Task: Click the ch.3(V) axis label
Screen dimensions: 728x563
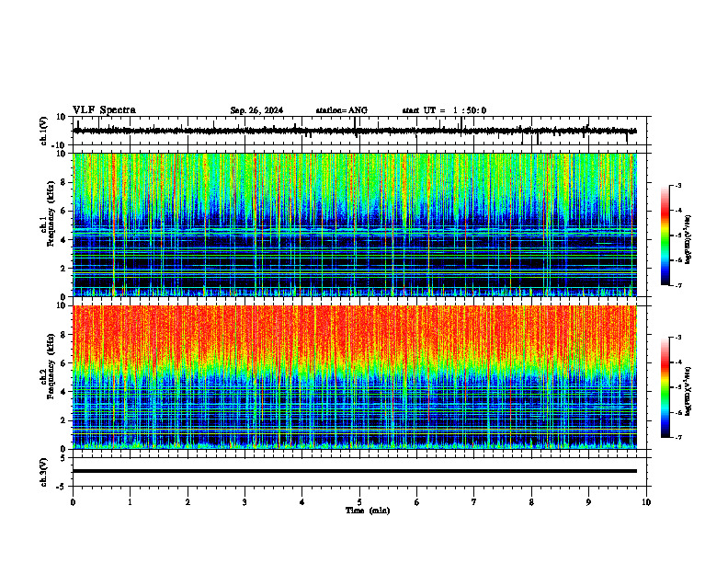Action: click(x=44, y=472)
